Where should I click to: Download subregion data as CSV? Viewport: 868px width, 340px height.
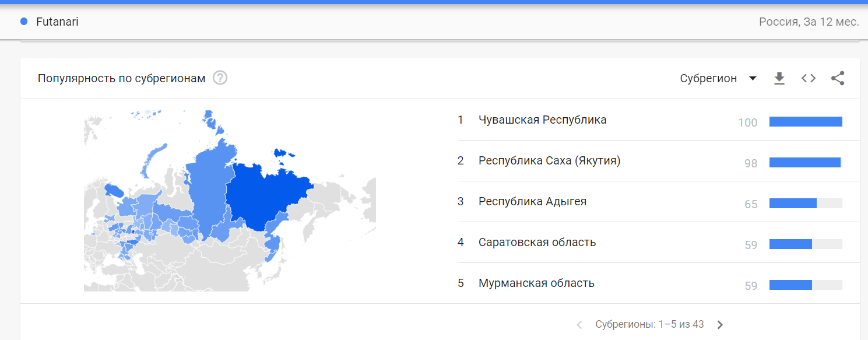779,78
